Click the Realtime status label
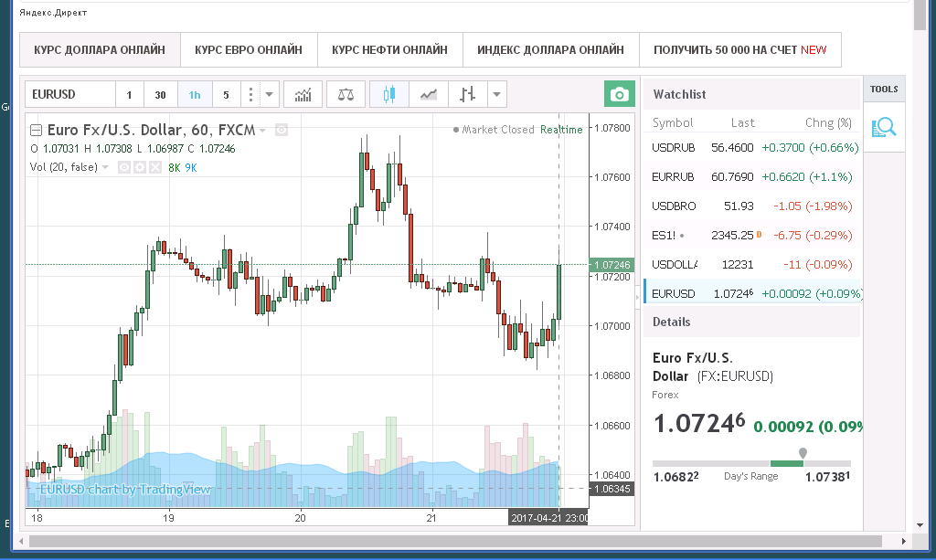 click(x=561, y=130)
